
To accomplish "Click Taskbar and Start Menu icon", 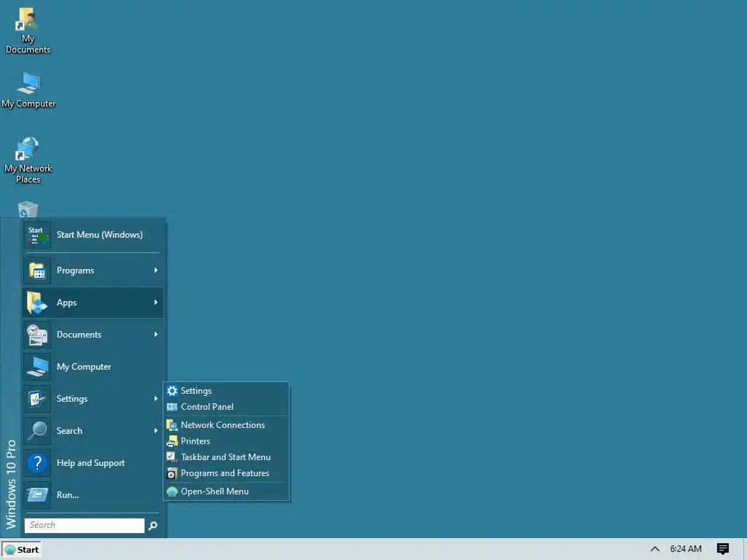I will pos(172,457).
